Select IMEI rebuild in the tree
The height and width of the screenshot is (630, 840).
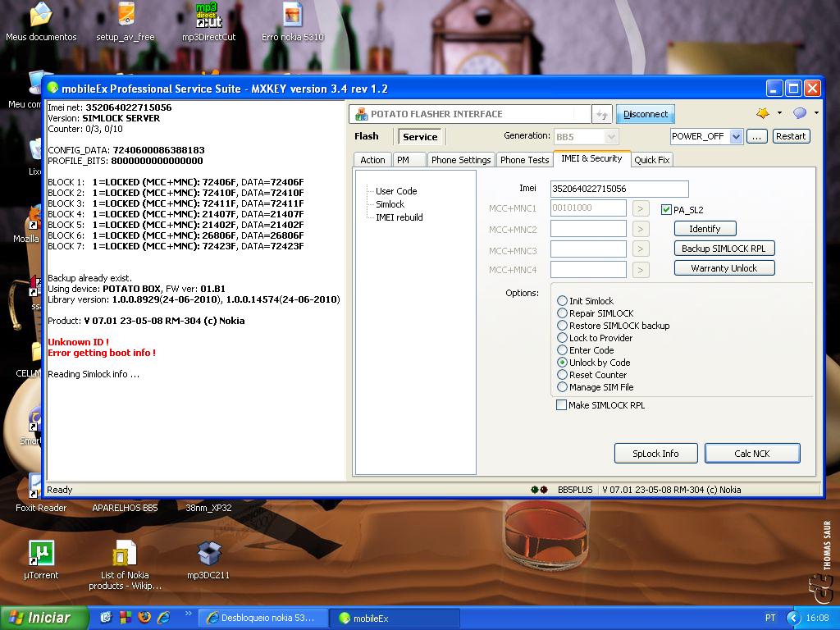tap(399, 217)
